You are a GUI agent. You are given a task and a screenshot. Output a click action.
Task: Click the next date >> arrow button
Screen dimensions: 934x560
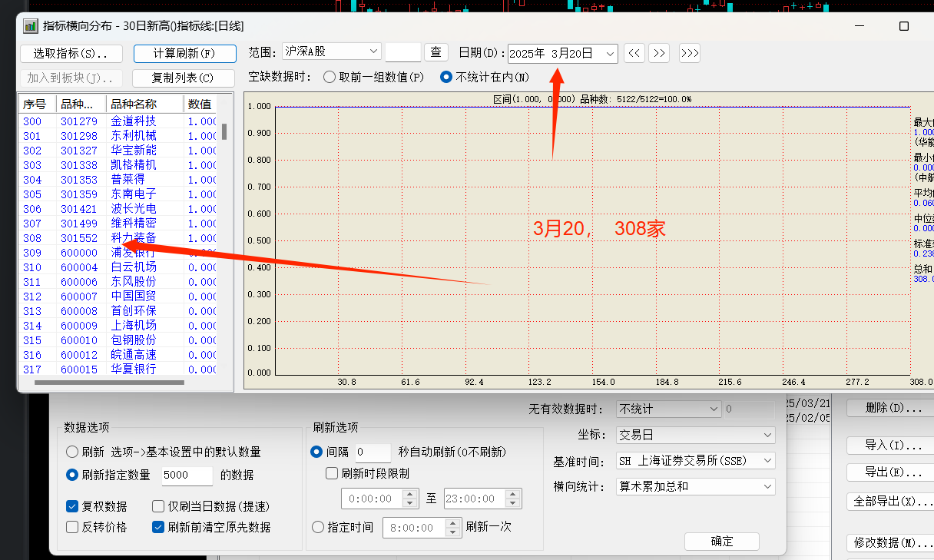coord(659,53)
